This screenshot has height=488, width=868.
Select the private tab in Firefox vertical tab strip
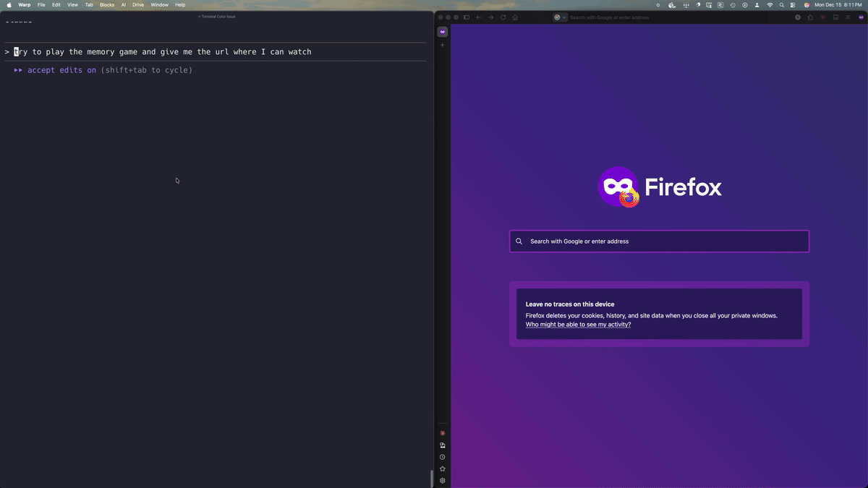(443, 32)
